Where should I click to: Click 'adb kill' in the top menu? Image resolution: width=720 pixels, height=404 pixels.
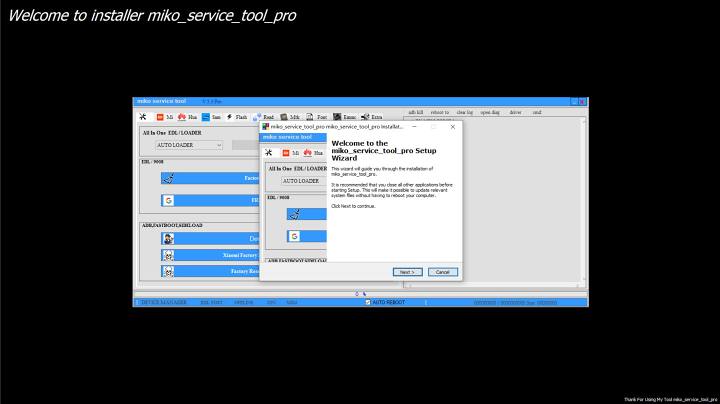pyautogui.click(x=415, y=112)
